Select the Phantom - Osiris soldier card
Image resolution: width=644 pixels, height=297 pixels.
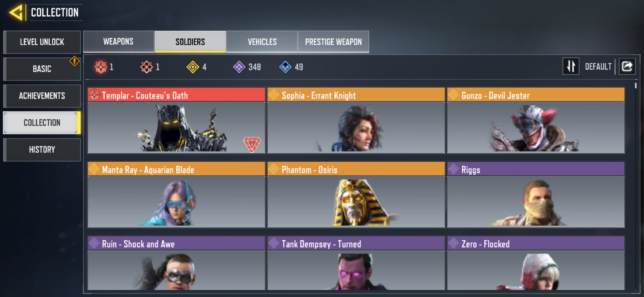coord(356,195)
